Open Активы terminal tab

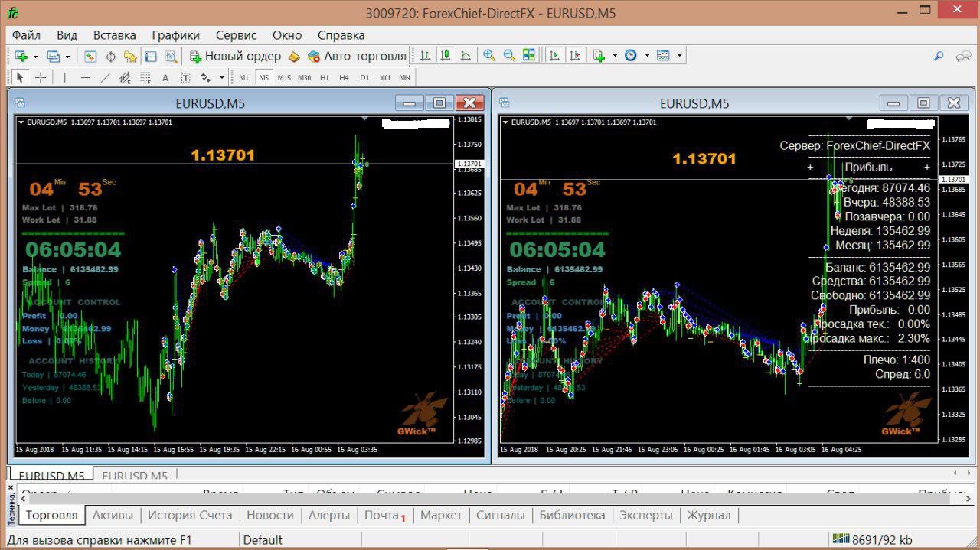[x=113, y=515]
